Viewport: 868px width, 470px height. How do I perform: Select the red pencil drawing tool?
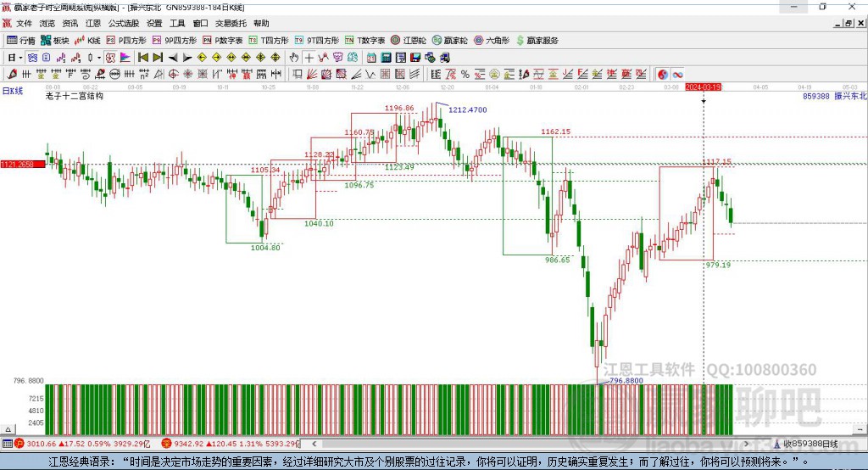(x=12, y=75)
